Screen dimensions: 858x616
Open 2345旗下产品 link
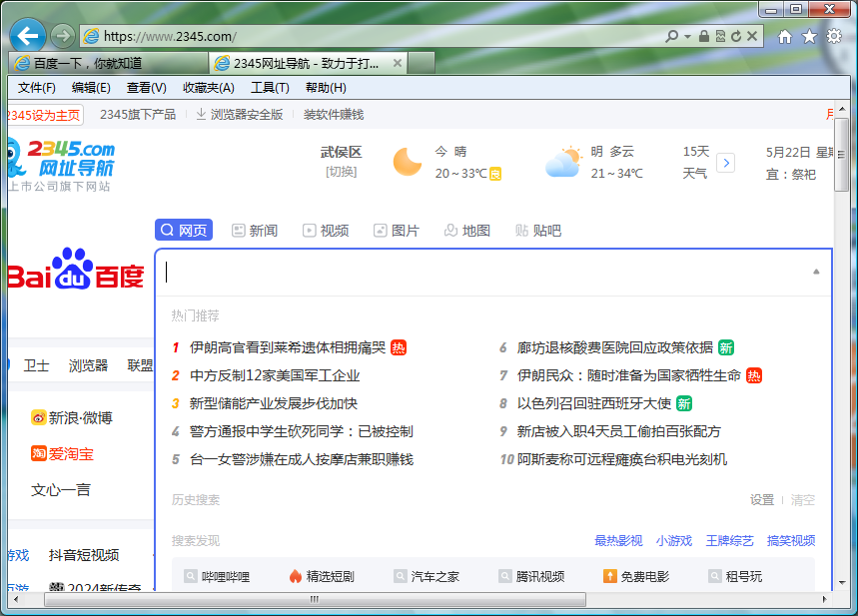click(x=138, y=115)
